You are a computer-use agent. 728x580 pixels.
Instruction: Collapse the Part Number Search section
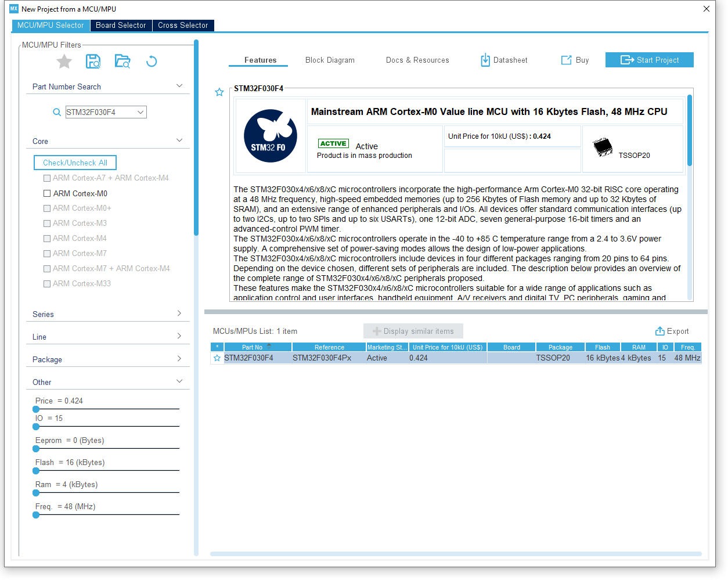(x=179, y=86)
